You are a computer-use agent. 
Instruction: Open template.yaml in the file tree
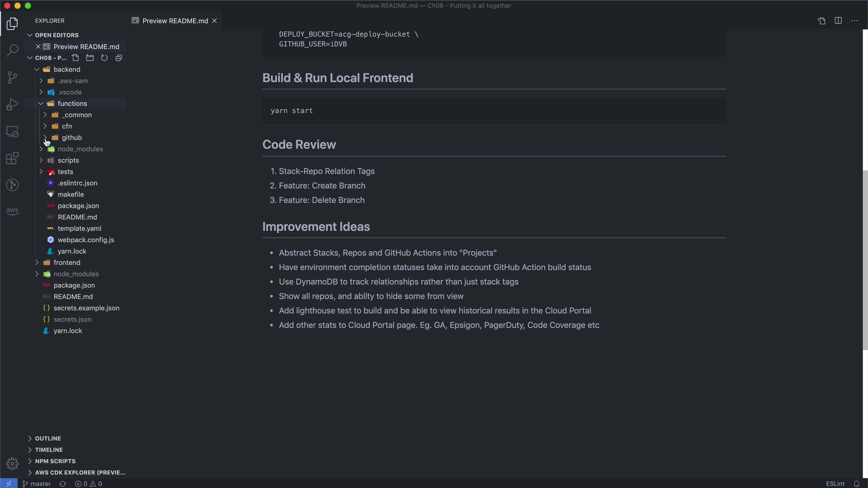tap(80, 229)
